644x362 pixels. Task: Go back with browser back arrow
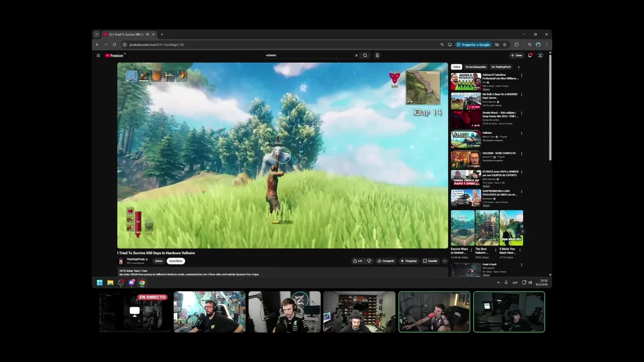point(97,44)
